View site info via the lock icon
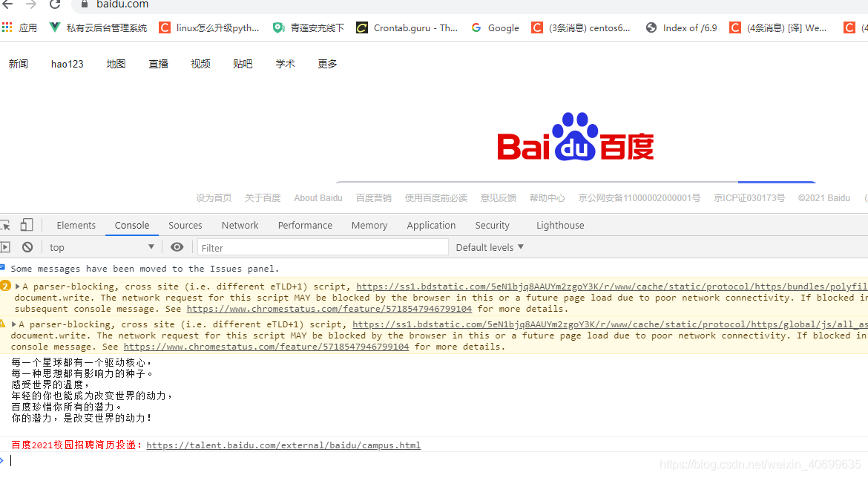The image size is (868, 478). tap(84, 4)
